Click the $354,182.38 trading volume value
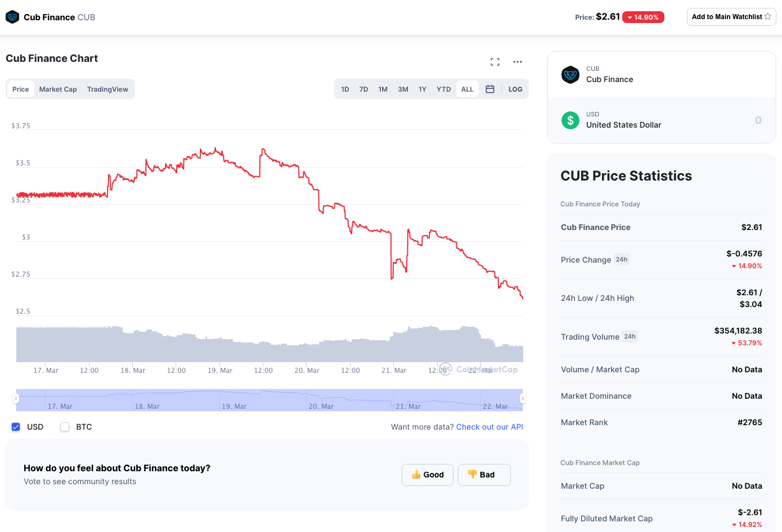782x532 pixels. [738, 331]
